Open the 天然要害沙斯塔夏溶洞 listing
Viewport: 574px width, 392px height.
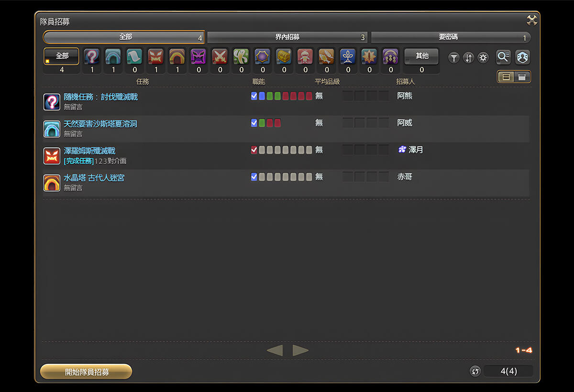tap(100, 124)
